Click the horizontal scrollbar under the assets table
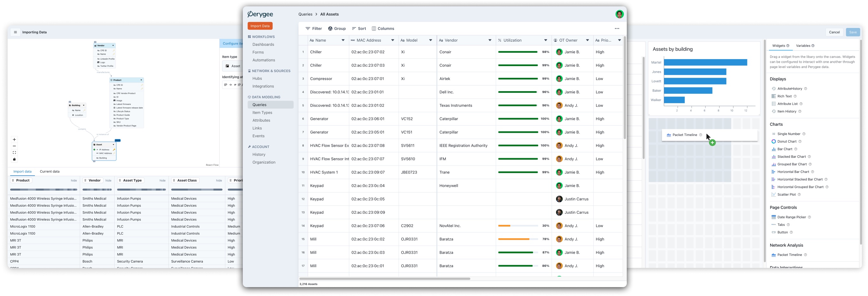The image size is (868, 296). click(x=384, y=279)
